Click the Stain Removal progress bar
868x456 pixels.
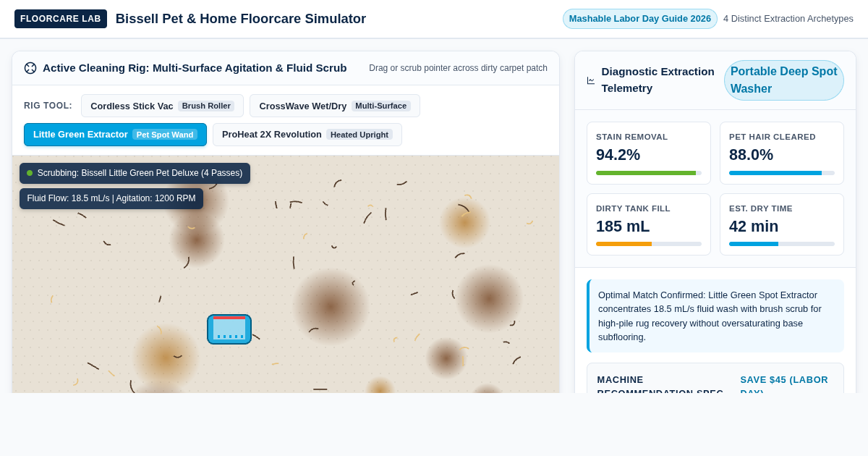pos(649,173)
